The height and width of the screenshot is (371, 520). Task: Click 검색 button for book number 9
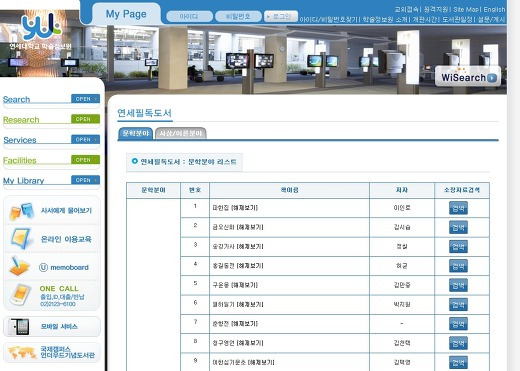pos(458,363)
